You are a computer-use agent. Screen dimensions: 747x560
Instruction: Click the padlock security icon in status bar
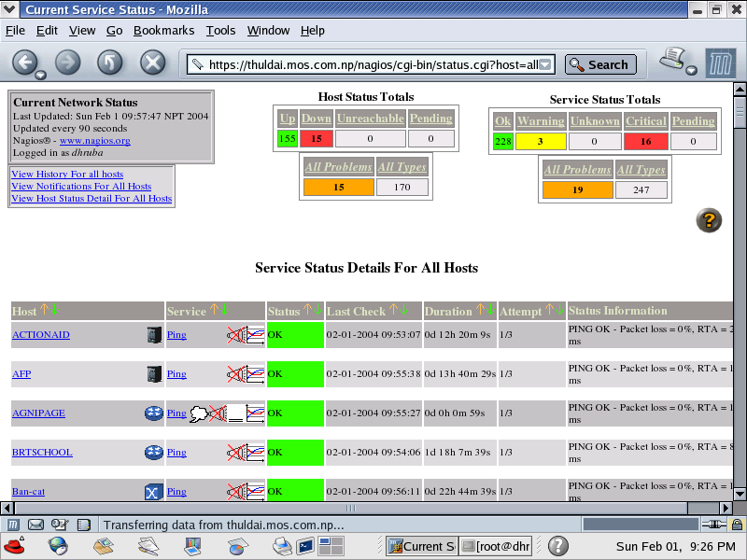737,525
